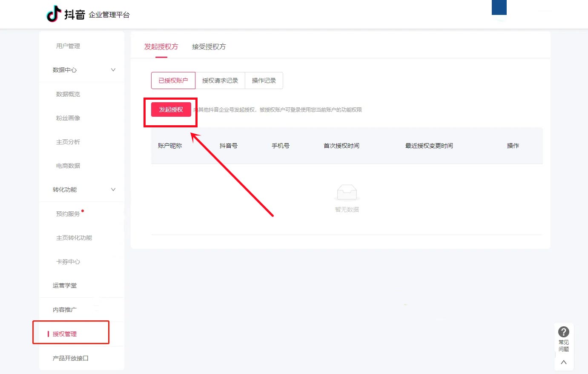
Task: Click the 转化功能 section label
Action: 65,190
